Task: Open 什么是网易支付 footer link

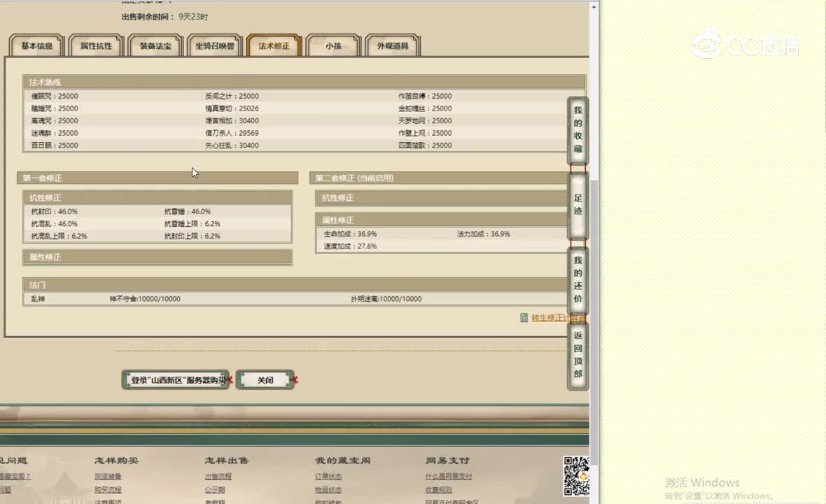Action: 449,476
